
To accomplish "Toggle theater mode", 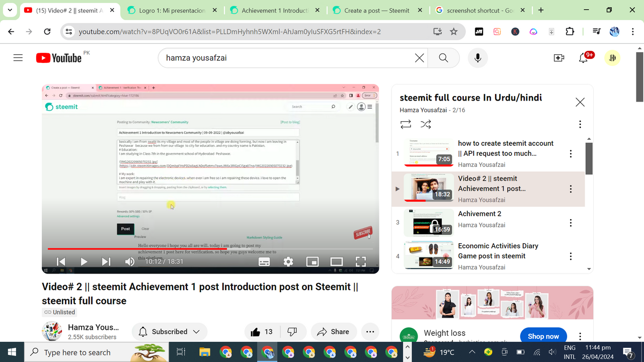I will pos(337,261).
